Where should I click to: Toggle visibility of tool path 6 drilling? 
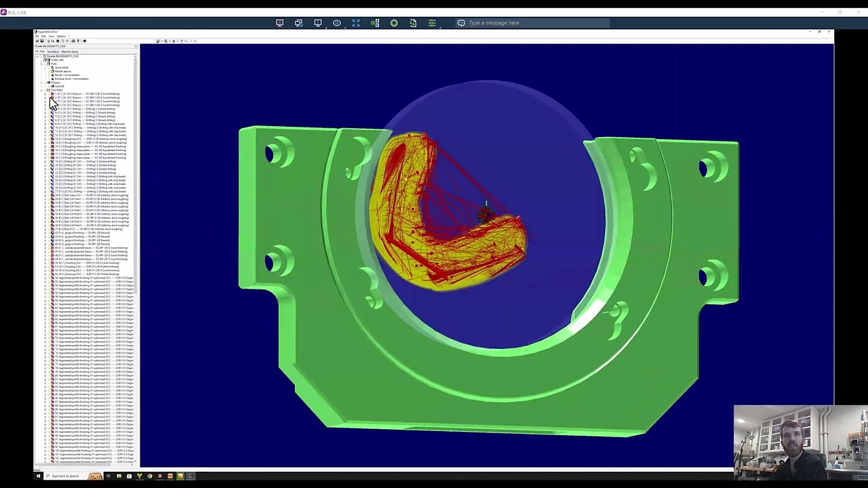click(x=49, y=113)
